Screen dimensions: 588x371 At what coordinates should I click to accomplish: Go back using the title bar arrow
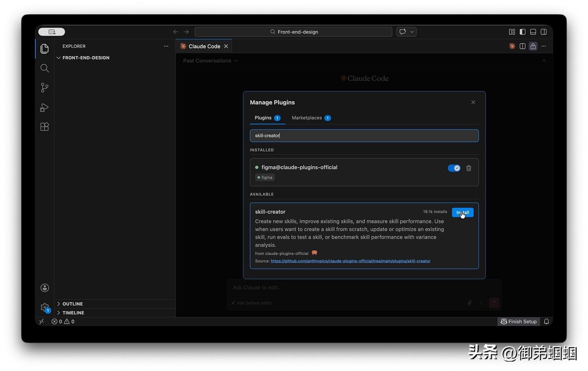(x=175, y=32)
